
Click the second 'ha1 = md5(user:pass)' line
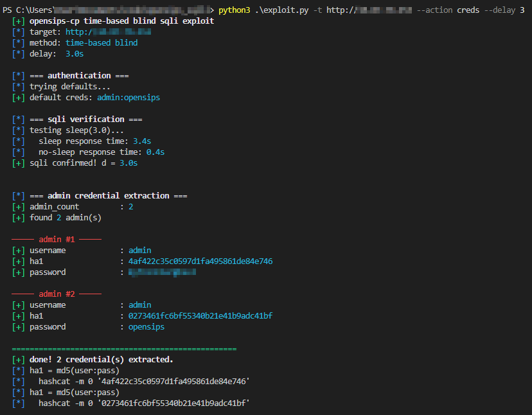(75, 393)
